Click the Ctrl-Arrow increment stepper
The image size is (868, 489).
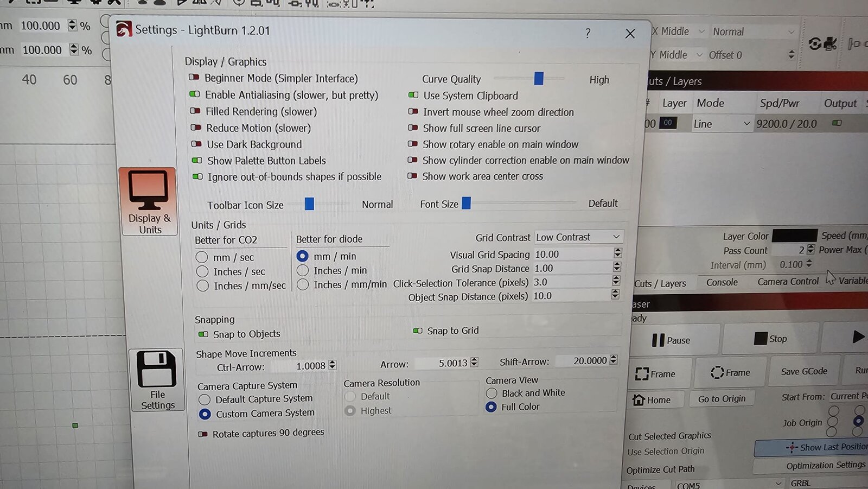333,365
